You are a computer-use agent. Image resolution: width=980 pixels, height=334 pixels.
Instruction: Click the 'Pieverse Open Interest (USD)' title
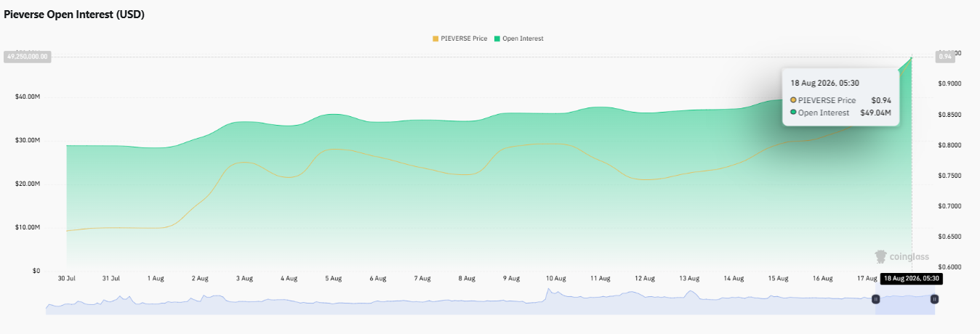[74, 15]
